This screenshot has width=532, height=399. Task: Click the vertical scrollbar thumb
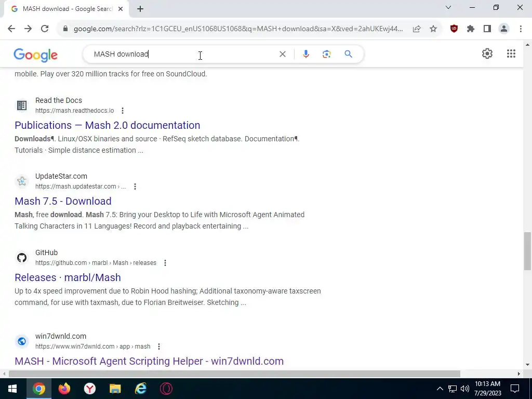527,251
